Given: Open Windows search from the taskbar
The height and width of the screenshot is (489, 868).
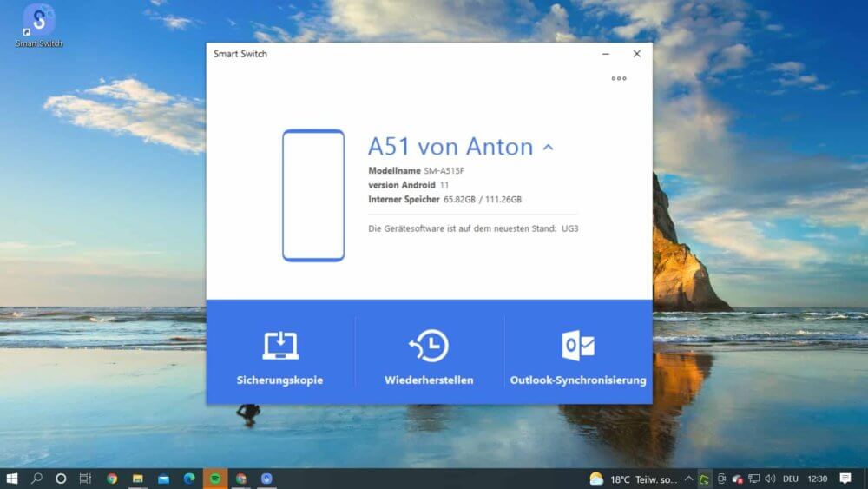Looking at the screenshot, I should click(x=36, y=479).
